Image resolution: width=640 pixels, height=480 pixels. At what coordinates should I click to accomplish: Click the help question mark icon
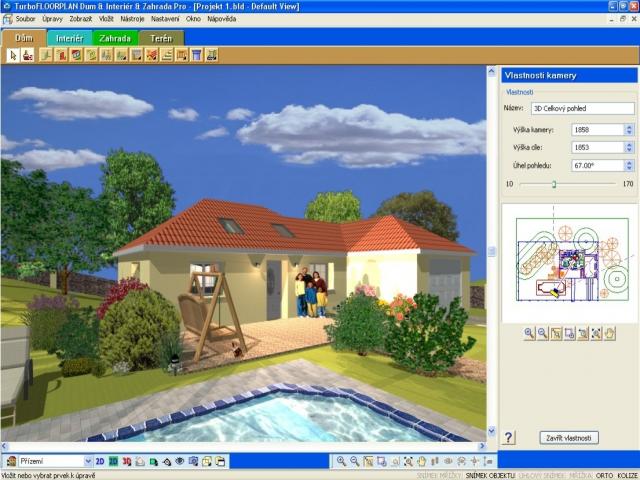click(x=508, y=438)
